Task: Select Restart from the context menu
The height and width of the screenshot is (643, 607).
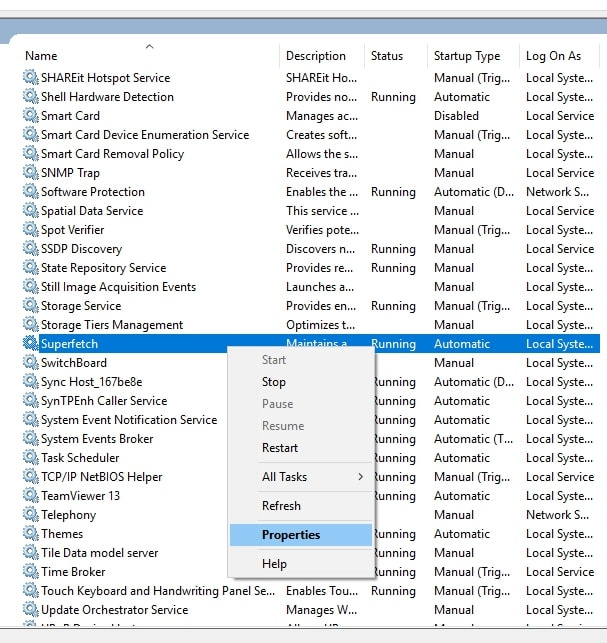Action: [280, 448]
